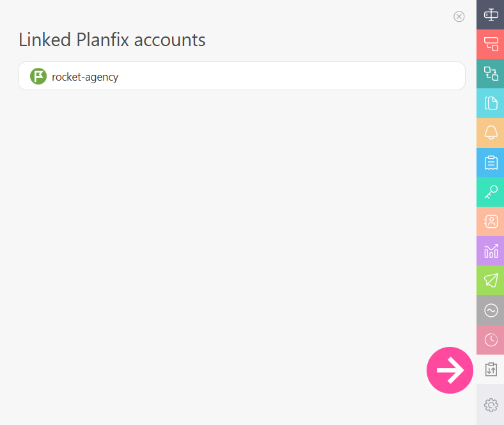Open the green key icon tile
This screenshot has height=425, width=504.
(491, 192)
